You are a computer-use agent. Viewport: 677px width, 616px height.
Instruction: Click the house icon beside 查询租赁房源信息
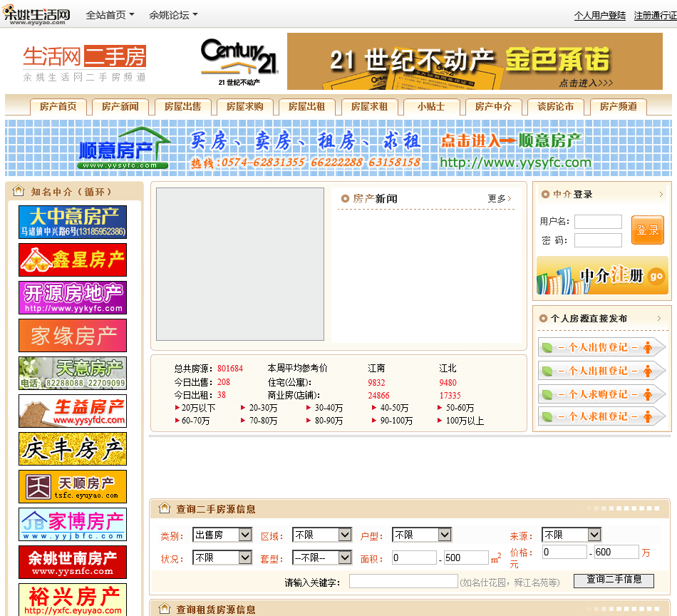click(x=164, y=609)
